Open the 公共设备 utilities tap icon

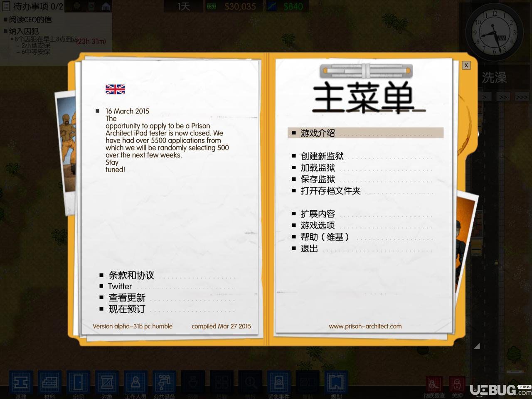[164, 382]
